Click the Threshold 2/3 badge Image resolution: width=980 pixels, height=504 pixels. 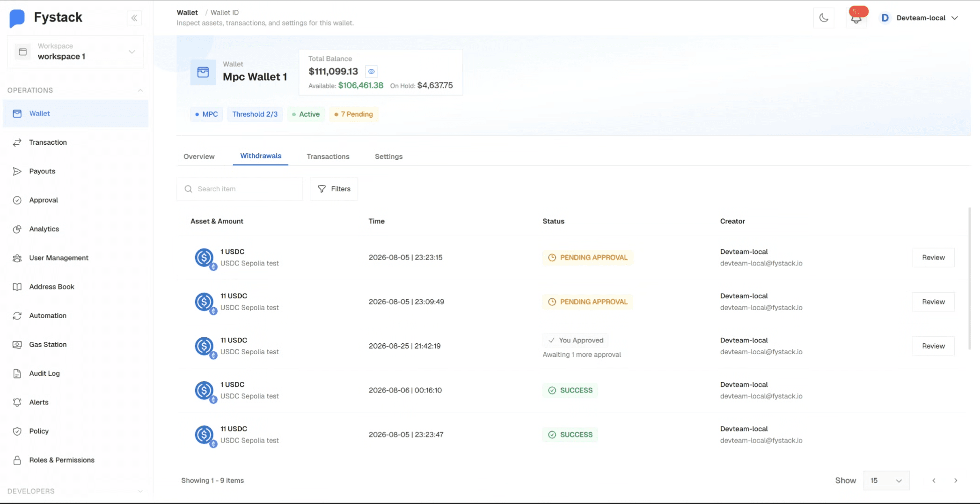click(255, 114)
